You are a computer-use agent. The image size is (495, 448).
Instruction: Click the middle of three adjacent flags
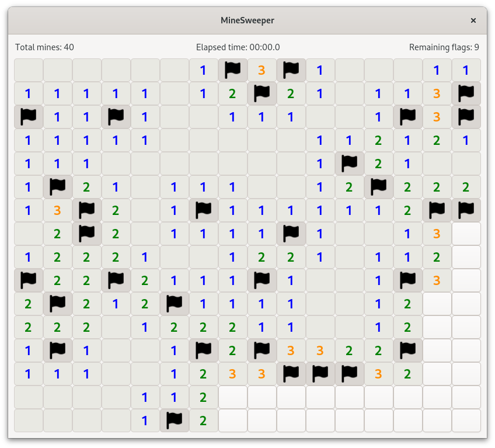pos(320,374)
